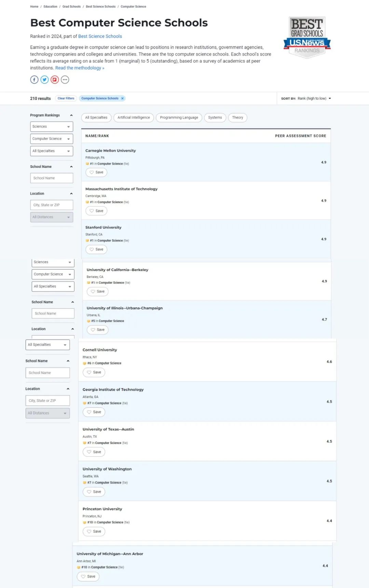Image resolution: width=369 pixels, height=588 pixels.
Task: Save University of Texas--Austin
Action: tap(94, 452)
